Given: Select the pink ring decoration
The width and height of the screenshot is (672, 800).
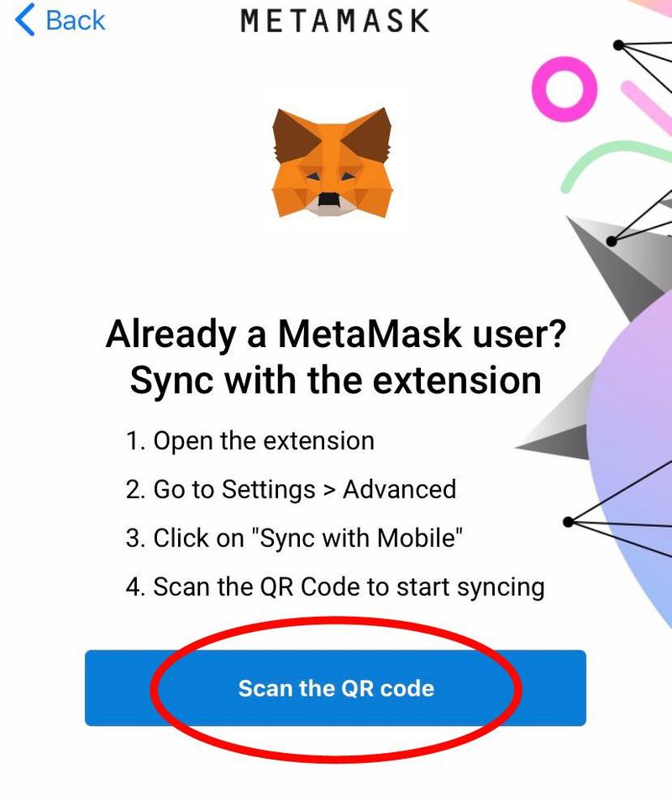Looking at the screenshot, I should point(564,89).
